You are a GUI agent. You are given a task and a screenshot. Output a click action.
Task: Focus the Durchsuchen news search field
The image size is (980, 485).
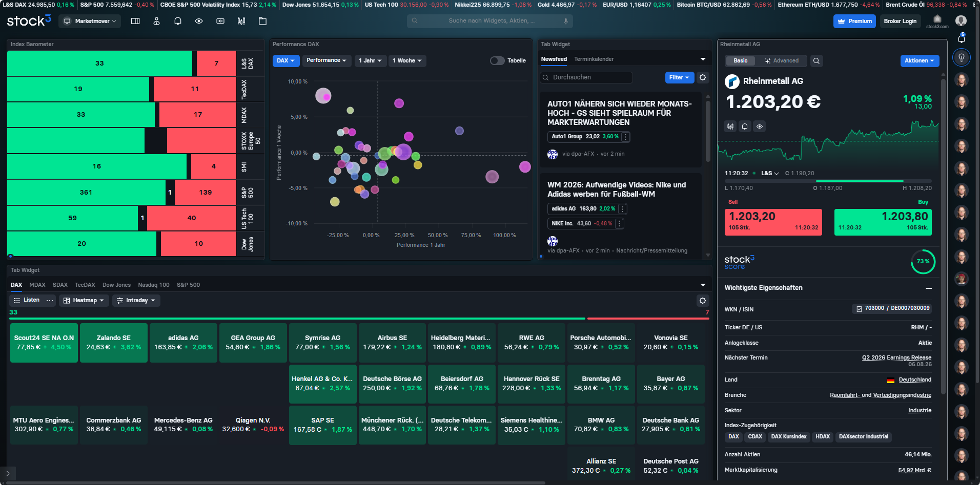tap(587, 77)
